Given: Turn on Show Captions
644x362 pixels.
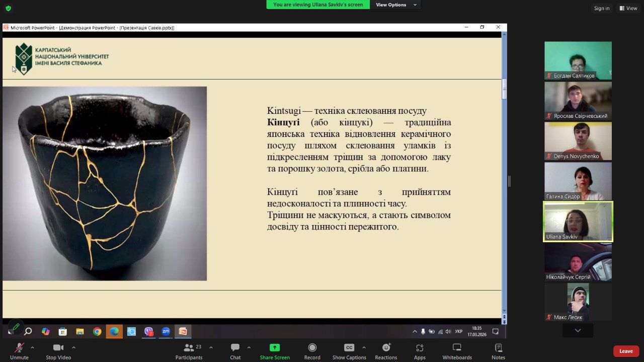Looking at the screenshot, I should coord(349,348).
